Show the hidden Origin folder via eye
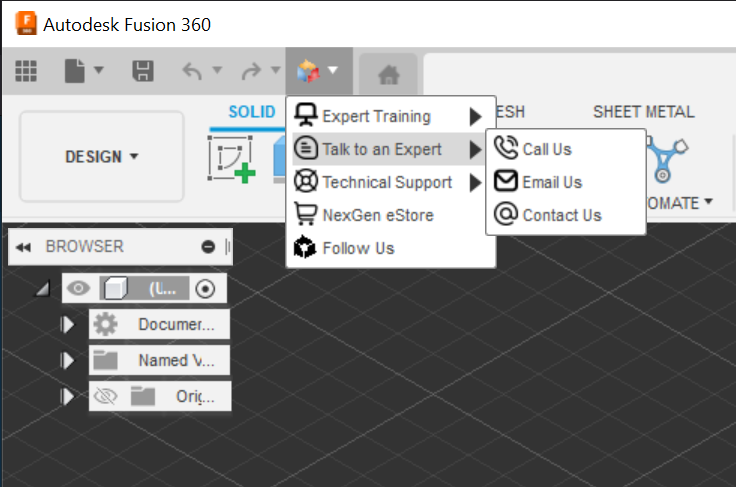 (106, 396)
